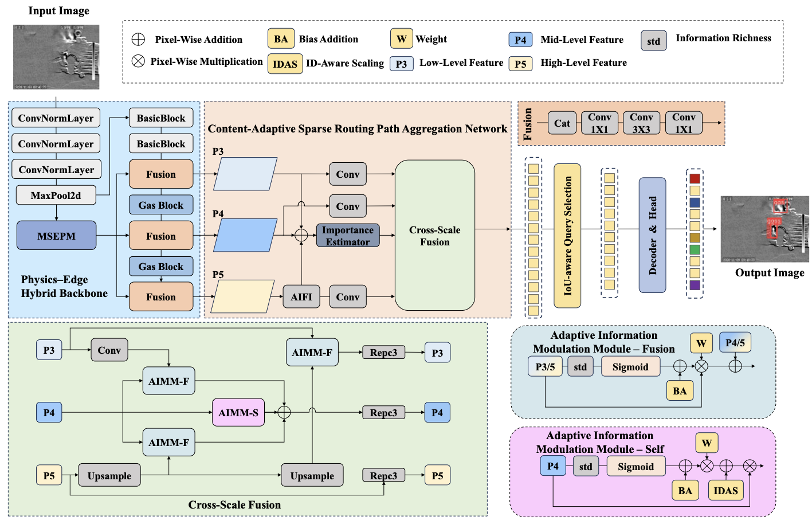The width and height of the screenshot is (812, 520).
Task: Pick the red square in the output query column
Action: tap(695, 179)
